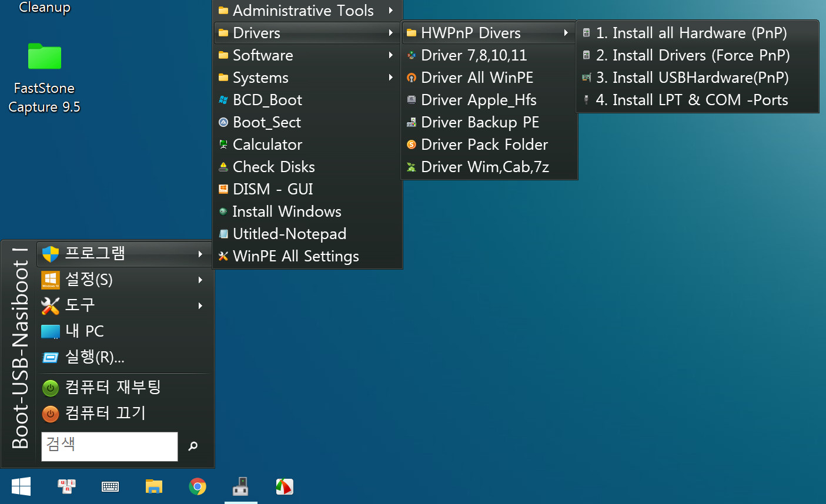
Task: Click the Driver Wim,Cab,7z label
Action: click(x=485, y=167)
